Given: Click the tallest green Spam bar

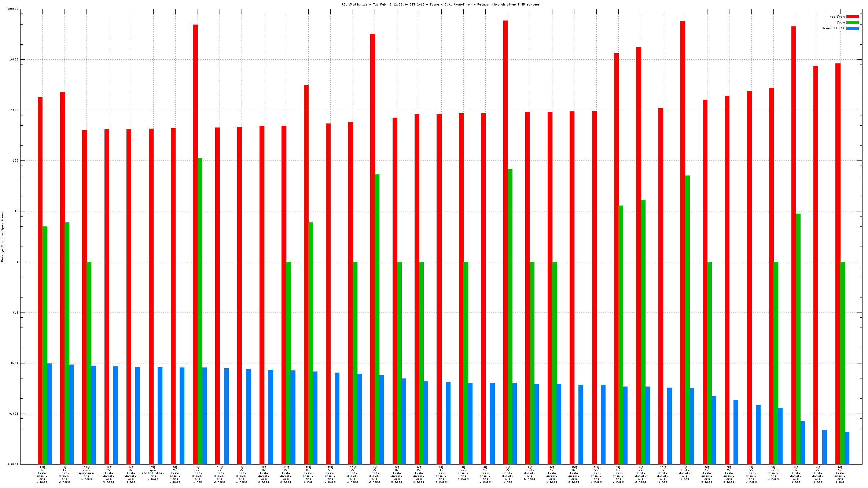Looking at the screenshot, I should tap(200, 311).
